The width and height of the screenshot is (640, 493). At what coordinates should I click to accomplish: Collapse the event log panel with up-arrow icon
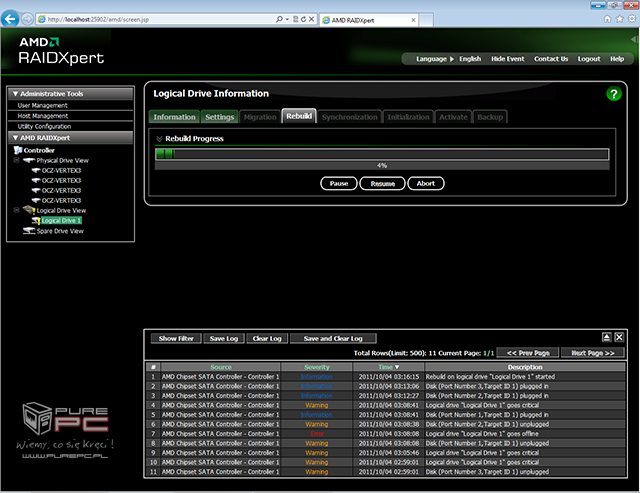pyautogui.click(x=607, y=337)
